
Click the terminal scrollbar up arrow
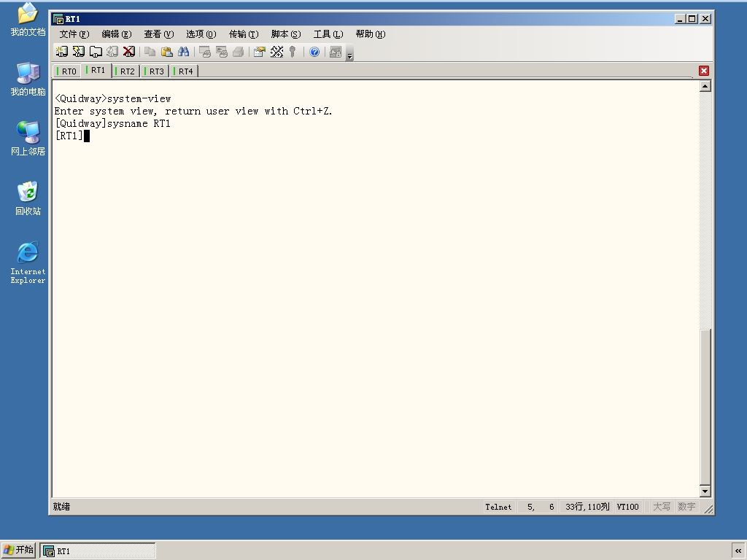[x=705, y=86]
